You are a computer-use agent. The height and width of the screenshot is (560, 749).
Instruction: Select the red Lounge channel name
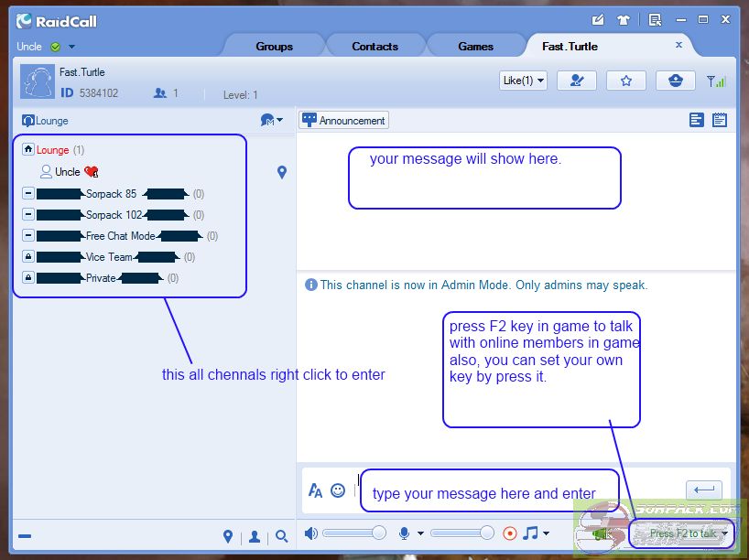[52, 150]
